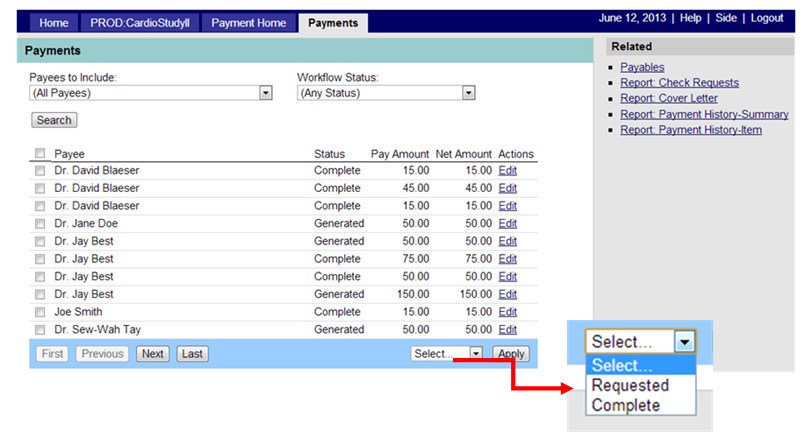Screen dimensions: 803x435
Task: Go to Next page of payments
Action: pos(153,354)
